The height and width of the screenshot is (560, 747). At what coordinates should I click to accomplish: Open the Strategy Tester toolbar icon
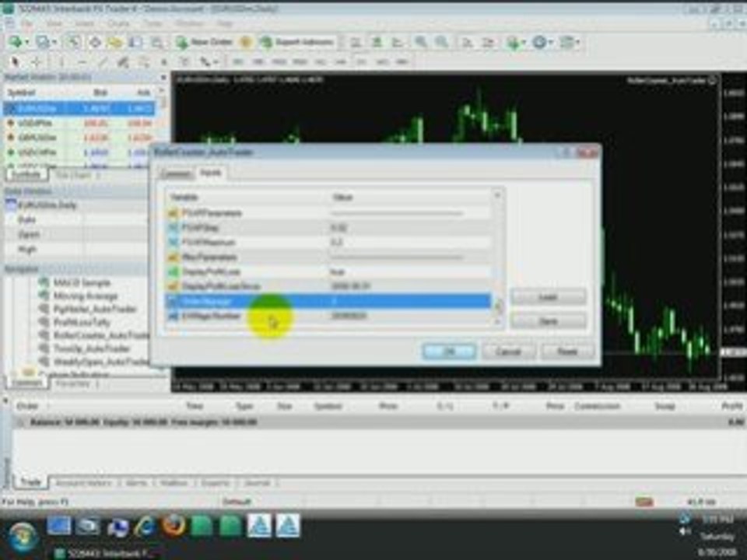point(156,42)
